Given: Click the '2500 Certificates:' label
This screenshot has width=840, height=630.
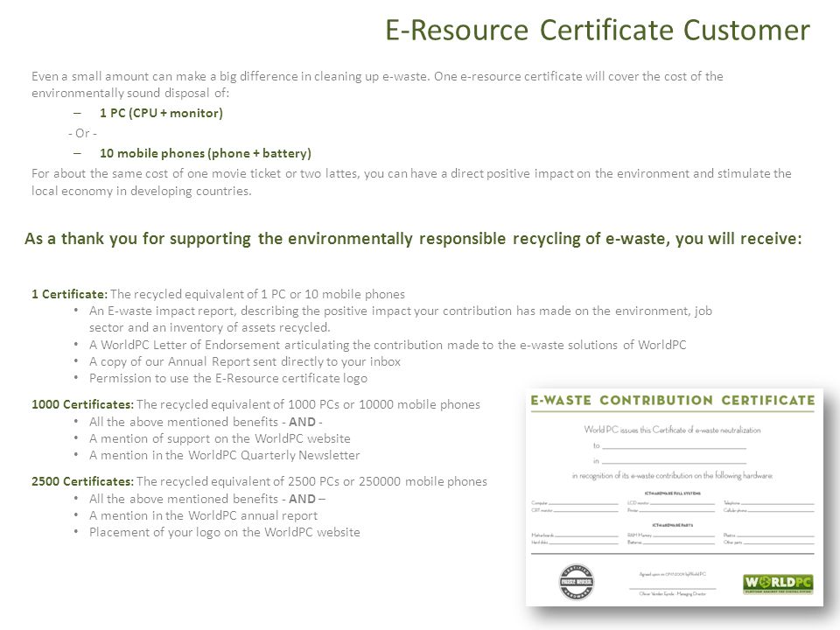Looking at the screenshot, I should 82,481.
